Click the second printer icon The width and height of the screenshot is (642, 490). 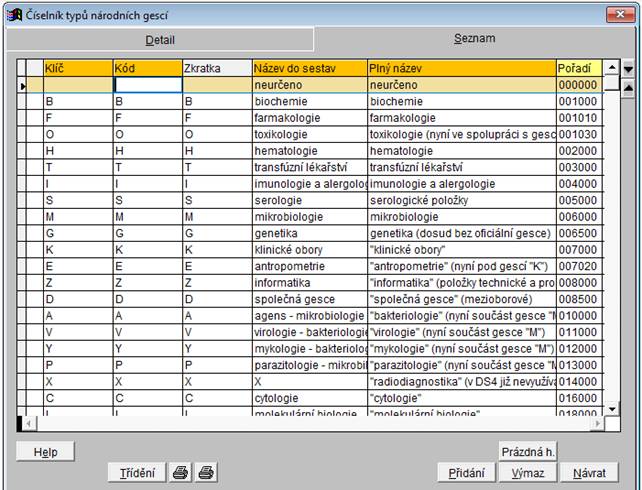tap(206, 473)
